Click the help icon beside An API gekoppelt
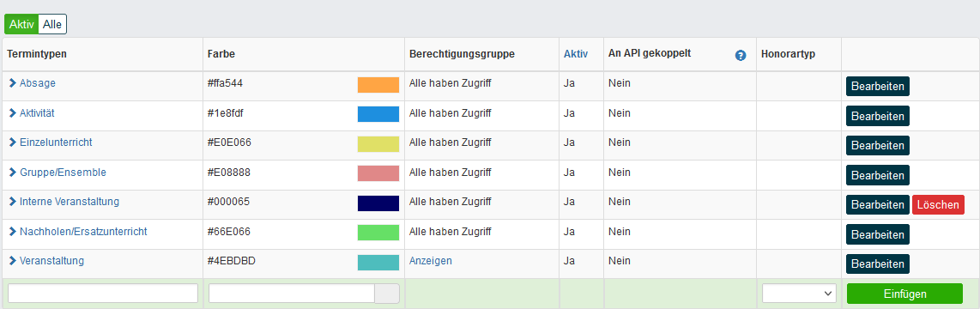 pos(741,55)
